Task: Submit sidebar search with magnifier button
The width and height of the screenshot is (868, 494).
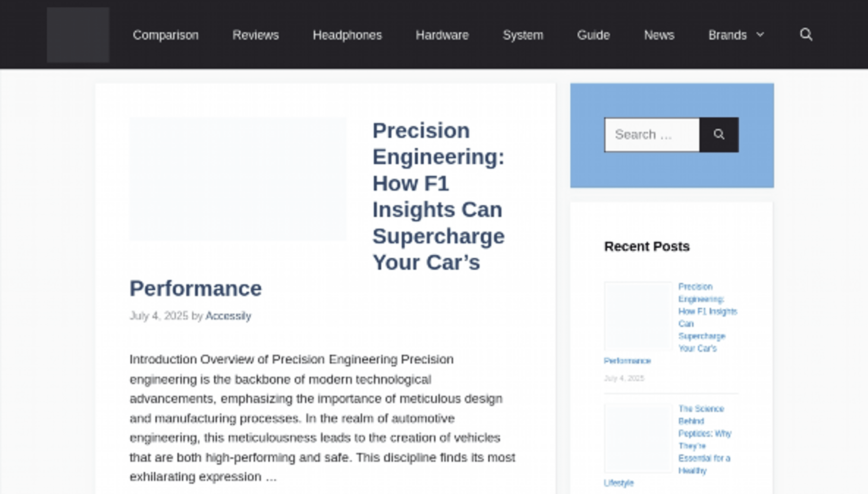Action: 719,135
